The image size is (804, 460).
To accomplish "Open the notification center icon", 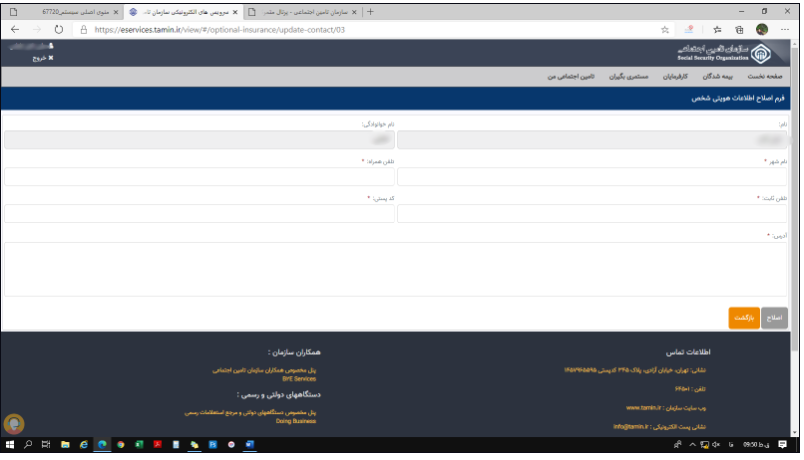I will (x=782, y=445).
